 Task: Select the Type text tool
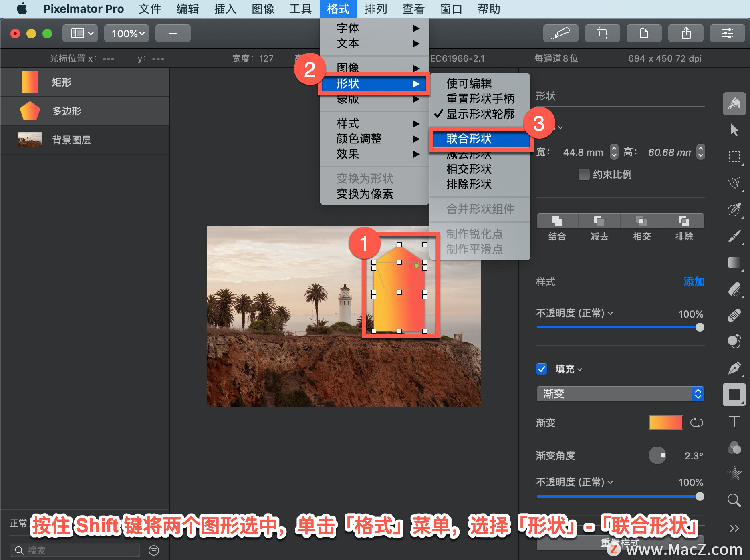pyautogui.click(x=734, y=421)
